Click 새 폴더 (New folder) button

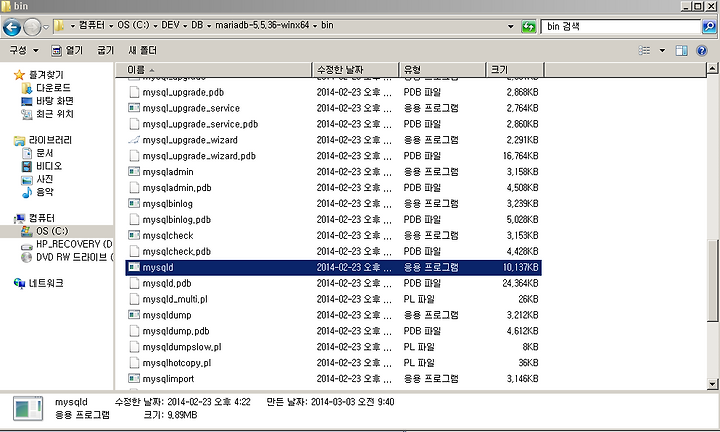142,50
